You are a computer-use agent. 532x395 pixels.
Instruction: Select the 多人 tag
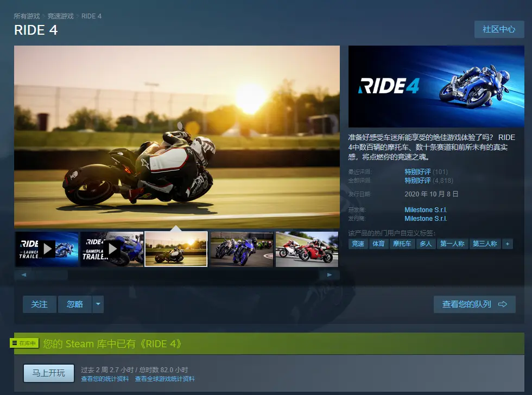426,244
